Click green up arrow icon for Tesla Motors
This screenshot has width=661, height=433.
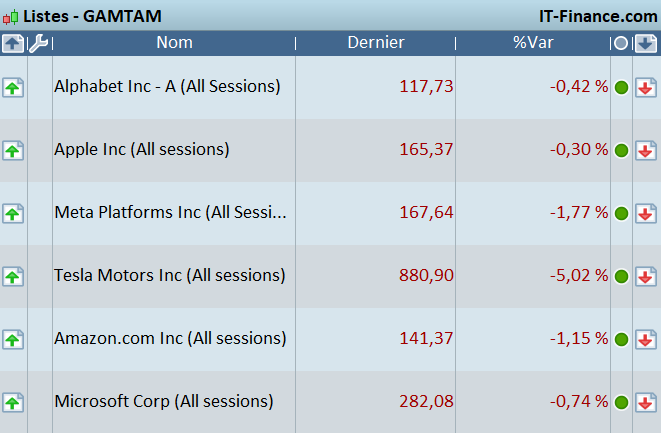[12, 276]
